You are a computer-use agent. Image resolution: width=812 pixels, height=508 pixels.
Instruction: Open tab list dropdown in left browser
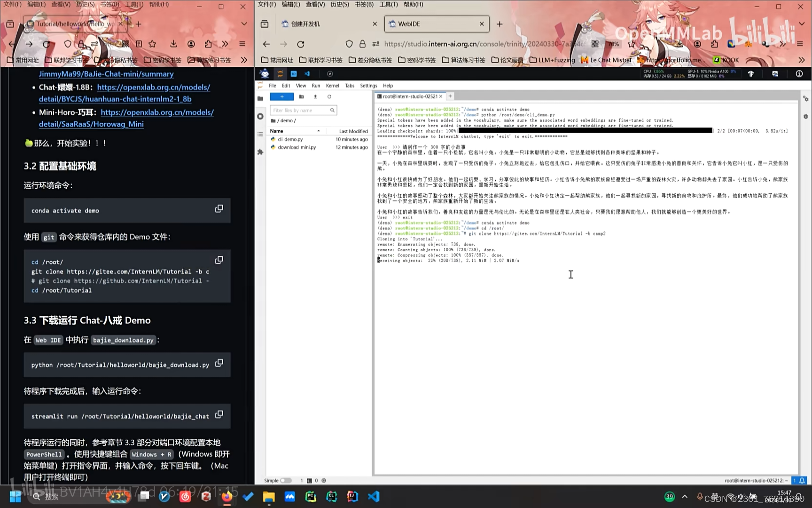(x=244, y=24)
